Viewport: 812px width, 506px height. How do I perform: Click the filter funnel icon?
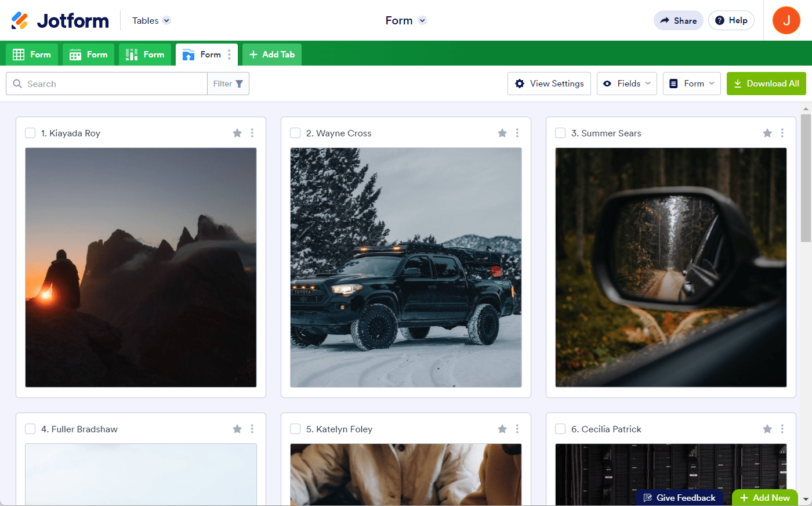click(239, 84)
